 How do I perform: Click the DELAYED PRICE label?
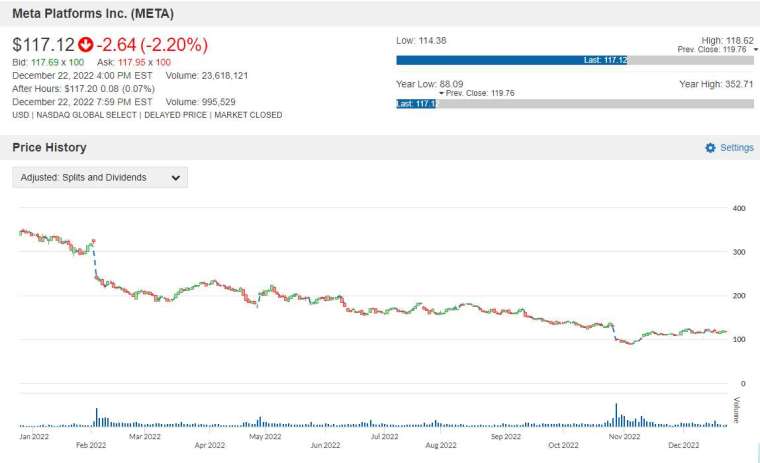(x=175, y=115)
